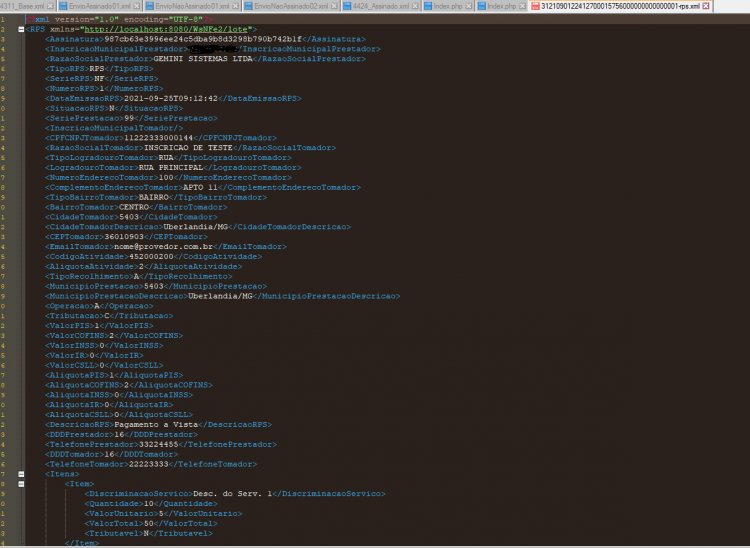
Task: Click the opening ValorUnitario tag
Action: pos(121,514)
